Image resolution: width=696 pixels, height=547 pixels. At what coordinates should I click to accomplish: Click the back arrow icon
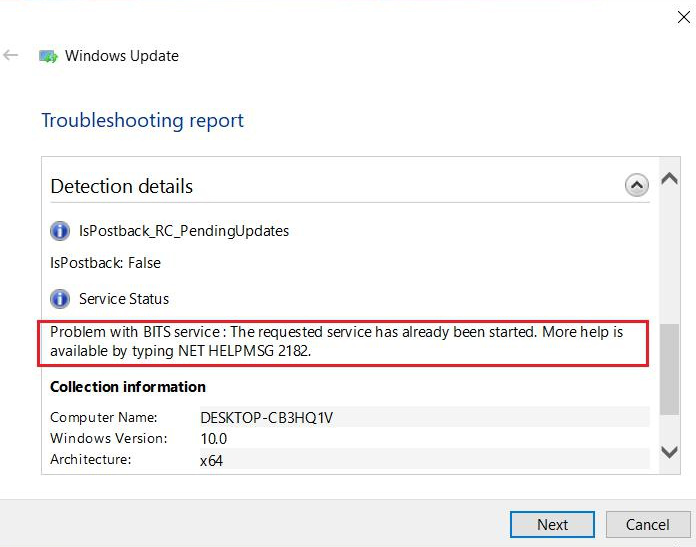tap(11, 56)
